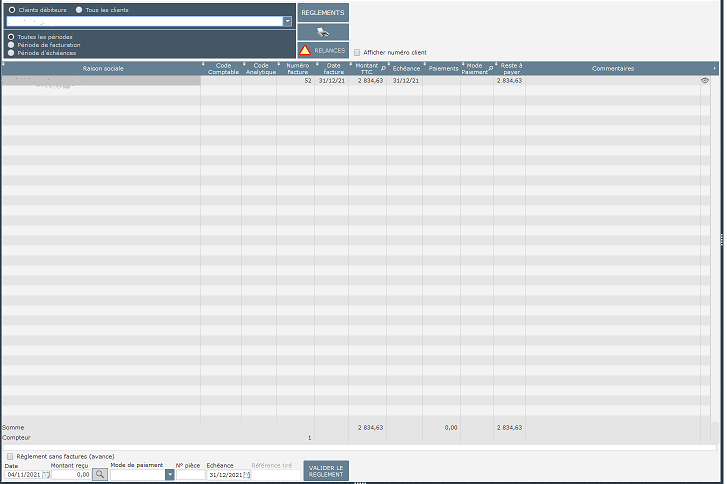Click the warning triangle icon on Relances
727x484 pixels.
[305, 50]
